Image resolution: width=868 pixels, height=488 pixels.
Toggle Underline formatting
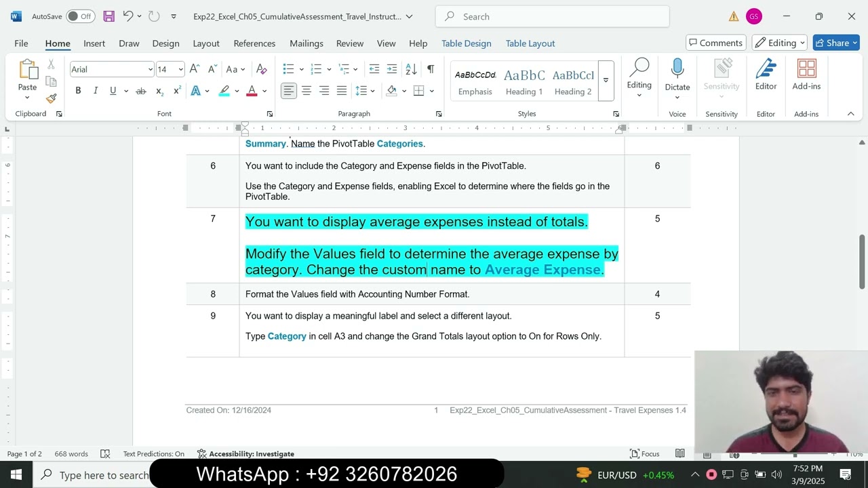tap(113, 91)
